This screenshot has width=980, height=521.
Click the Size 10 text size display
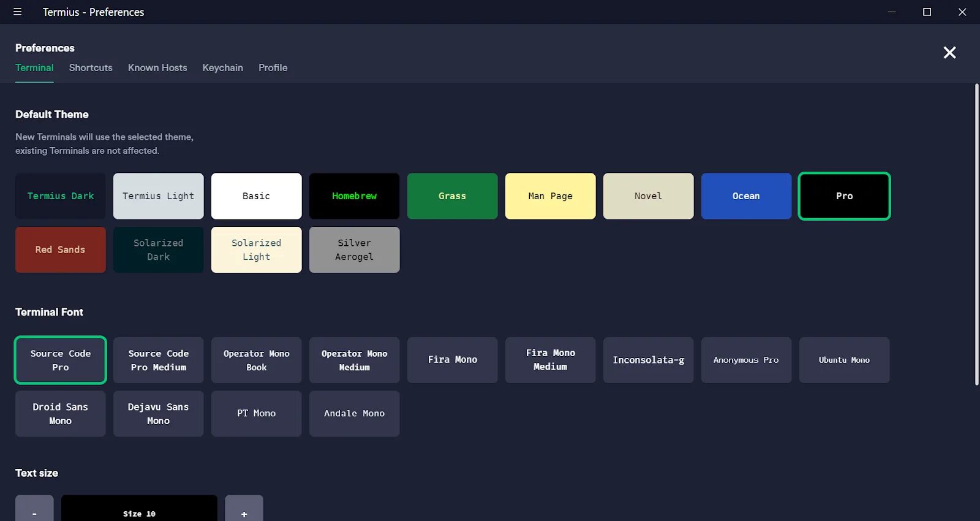pyautogui.click(x=139, y=509)
